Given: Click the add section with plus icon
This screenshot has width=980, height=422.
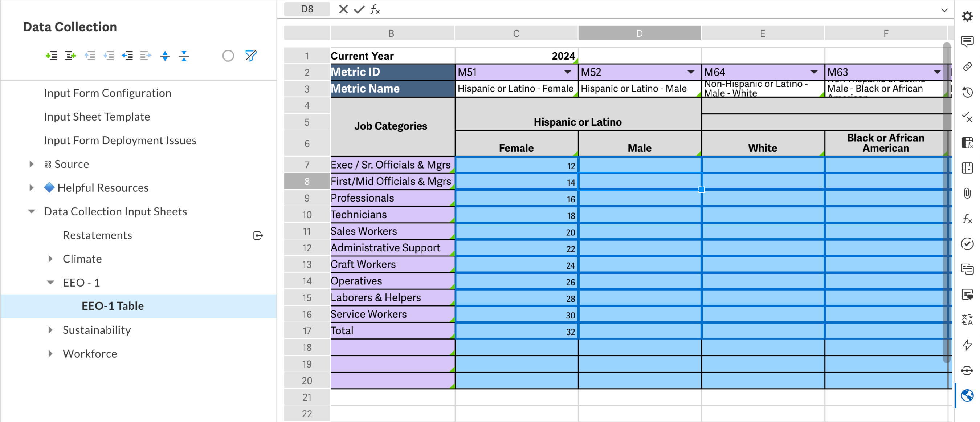Looking at the screenshot, I should click(51, 56).
